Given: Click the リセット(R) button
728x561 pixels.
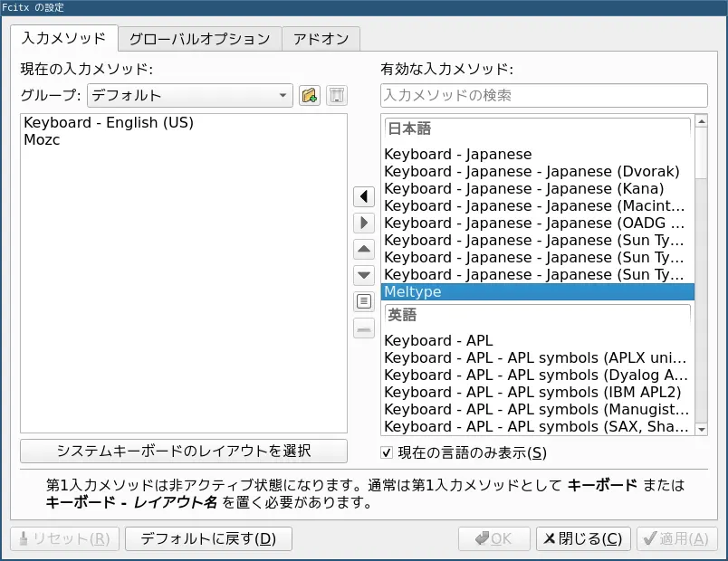Looking at the screenshot, I should click(x=64, y=538).
